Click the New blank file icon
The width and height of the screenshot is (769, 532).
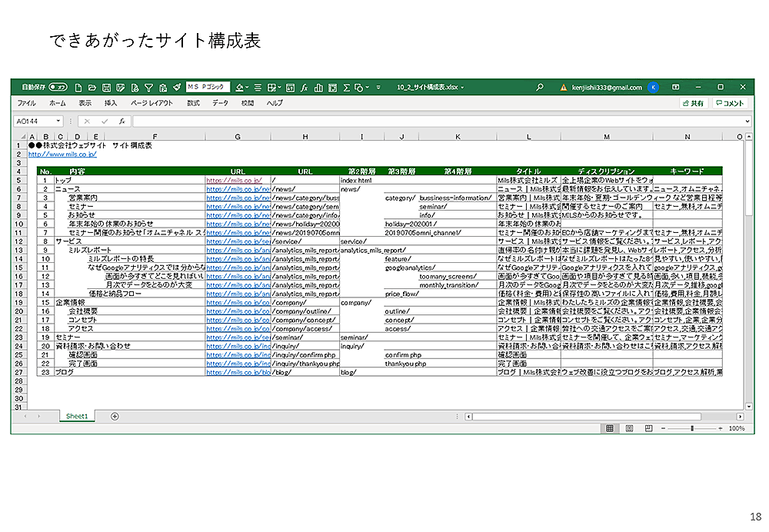coord(78,88)
